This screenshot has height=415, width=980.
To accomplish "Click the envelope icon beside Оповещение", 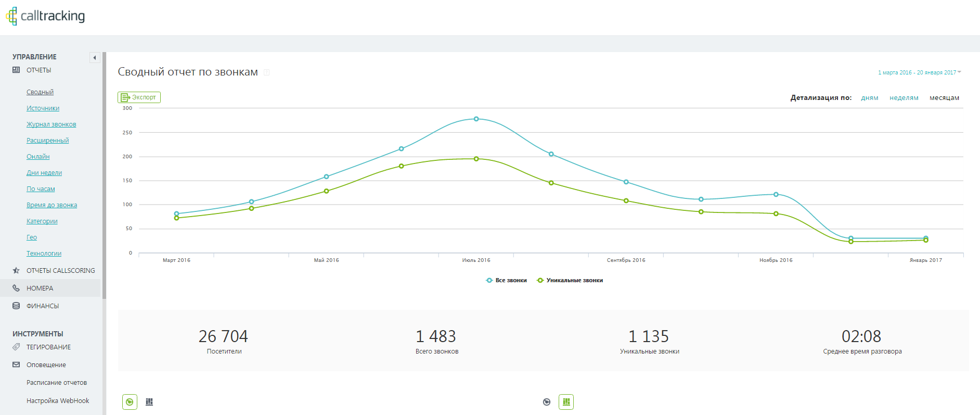I will tap(16, 365).
